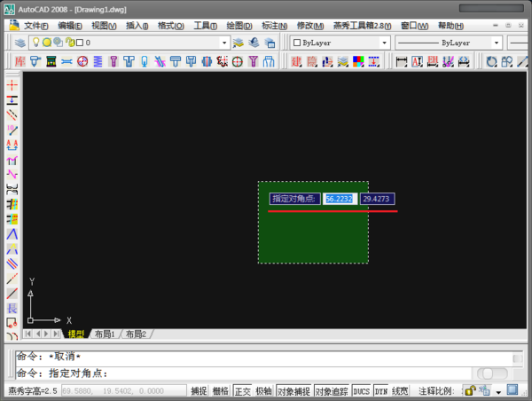Open the 绘图 (Draw) menu
The width and height of the screenshot is (532, 401).
pos(239,25)
